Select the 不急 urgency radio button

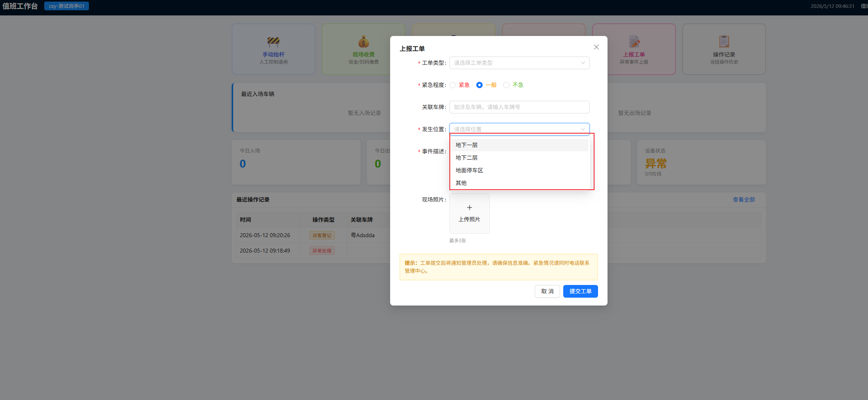[506, 85]
